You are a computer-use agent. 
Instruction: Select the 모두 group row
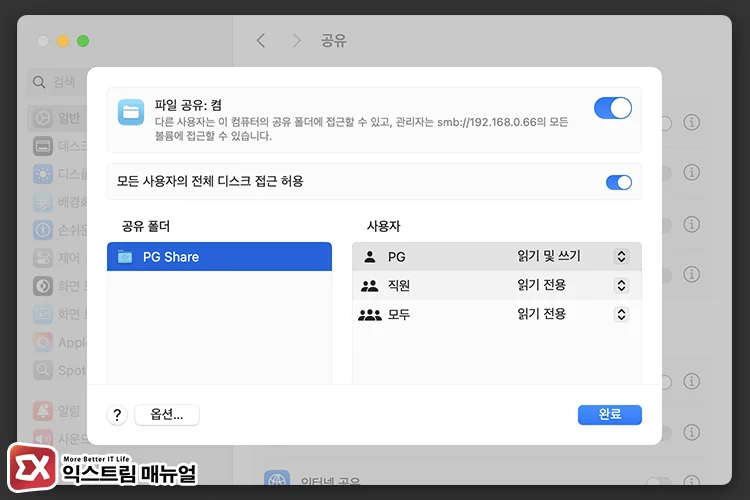pyautogui.click(x=496, y=314)
